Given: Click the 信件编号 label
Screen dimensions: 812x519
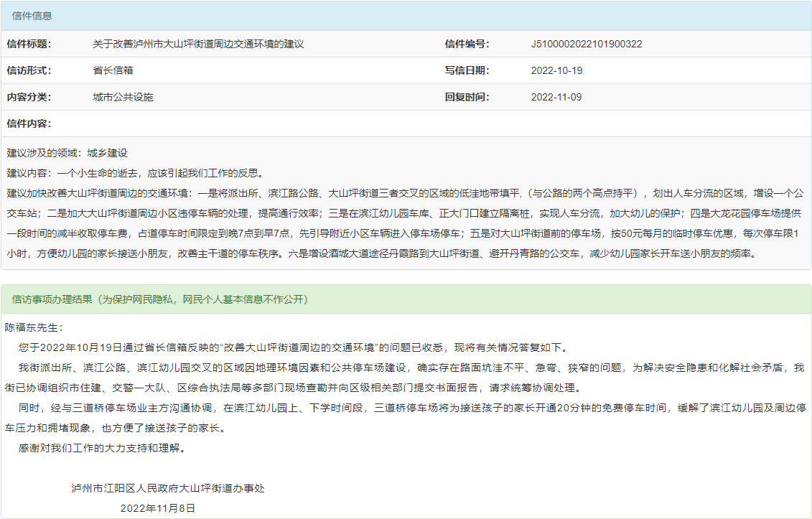Looking at the screenshot, I should (467, 44).
